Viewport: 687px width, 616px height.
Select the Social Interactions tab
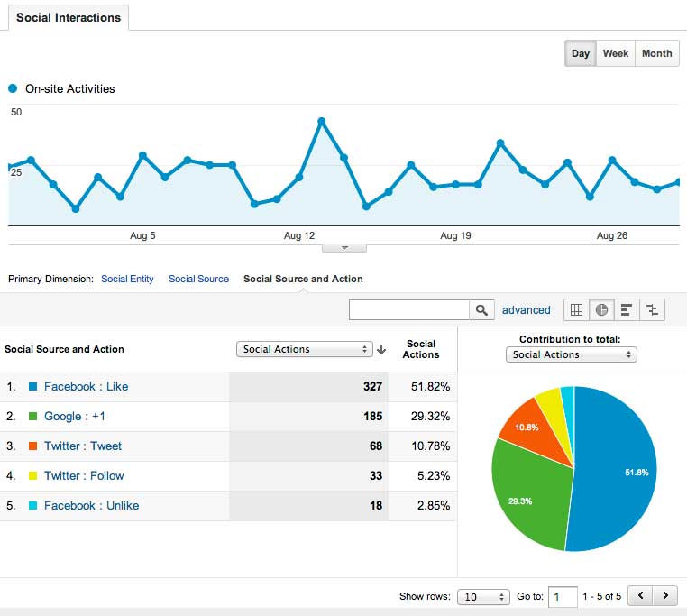[68, 17]
